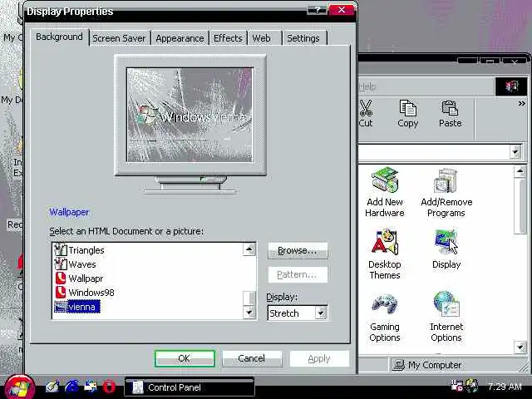This screenshot has width=532, height=399.
Task: Switch to the Background tab
Action: click(59, 37)
